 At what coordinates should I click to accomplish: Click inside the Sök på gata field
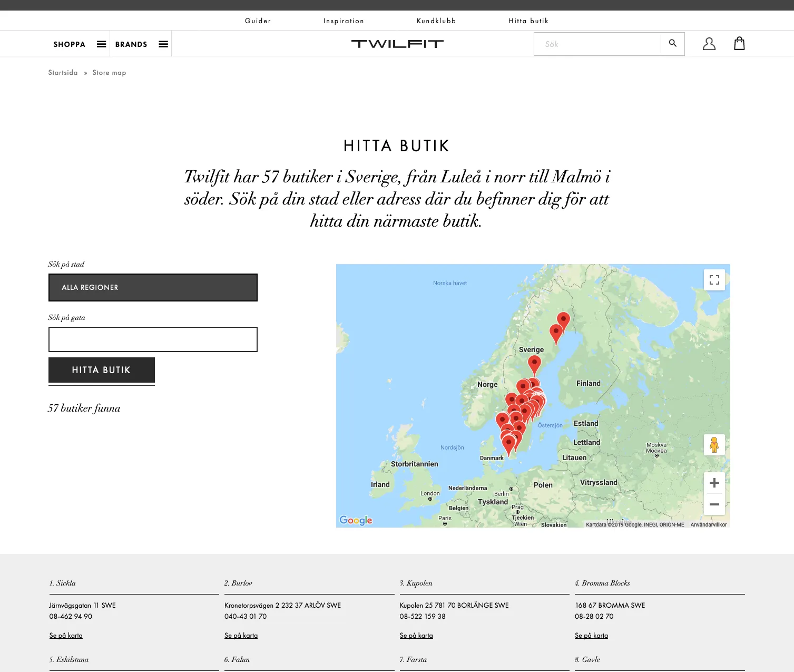tap(153, 339)
